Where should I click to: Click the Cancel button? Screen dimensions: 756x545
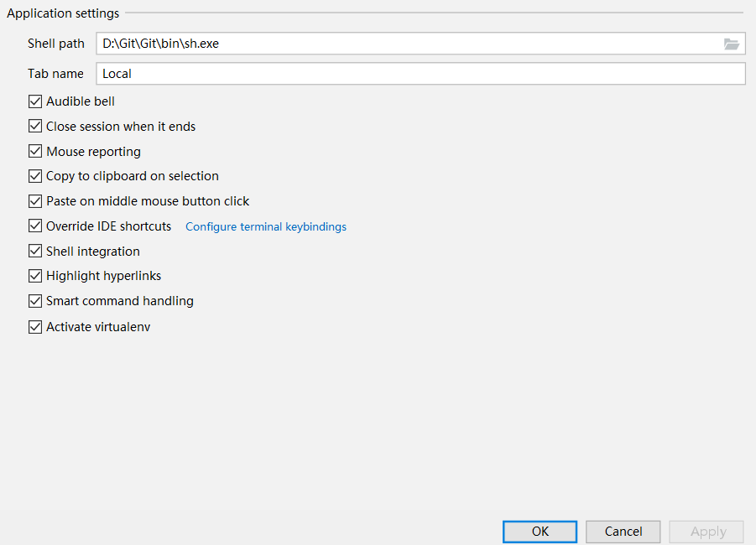pos(623,532)
